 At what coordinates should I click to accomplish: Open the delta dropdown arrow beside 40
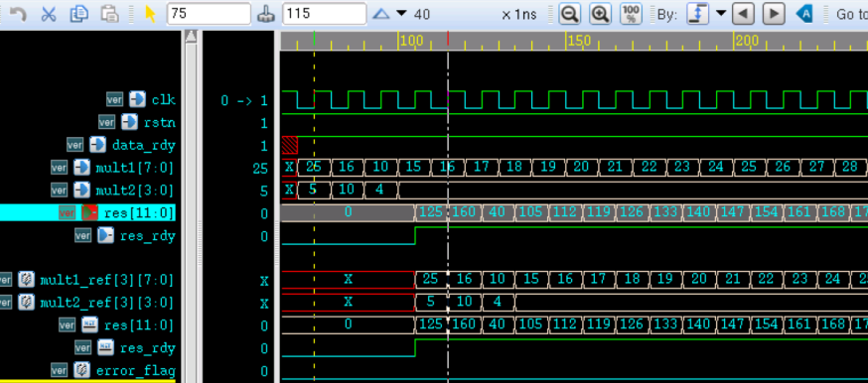402,13
